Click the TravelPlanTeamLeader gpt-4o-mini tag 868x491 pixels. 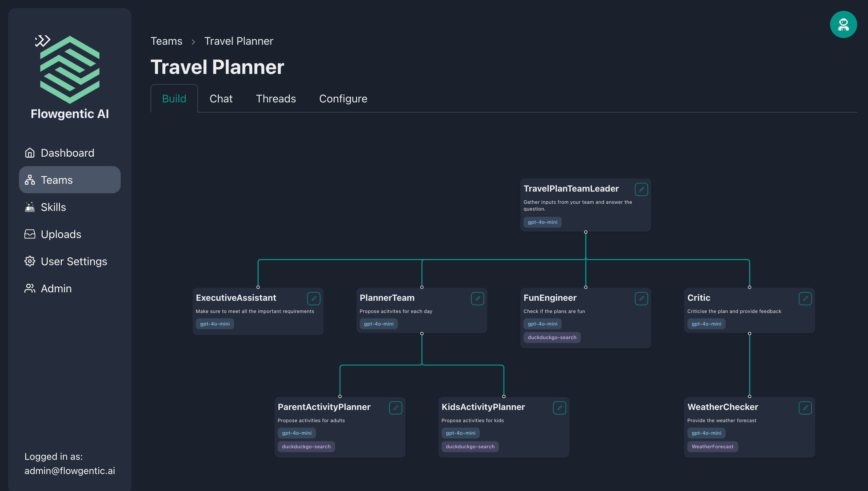542,222
